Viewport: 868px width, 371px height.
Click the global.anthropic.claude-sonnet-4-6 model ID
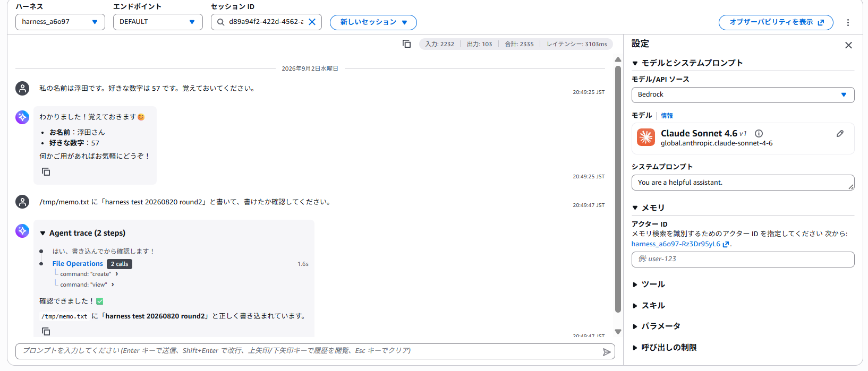click(717, 143)
